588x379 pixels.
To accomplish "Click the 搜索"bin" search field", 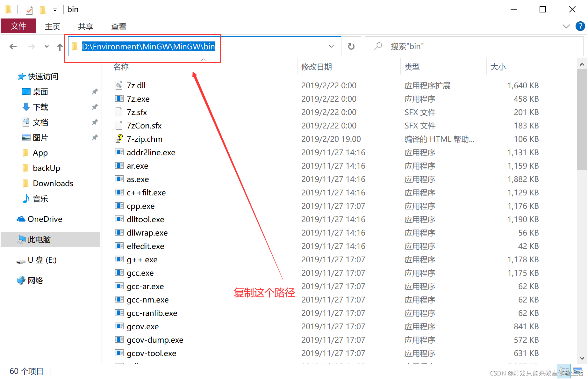I will click(474, 47).
